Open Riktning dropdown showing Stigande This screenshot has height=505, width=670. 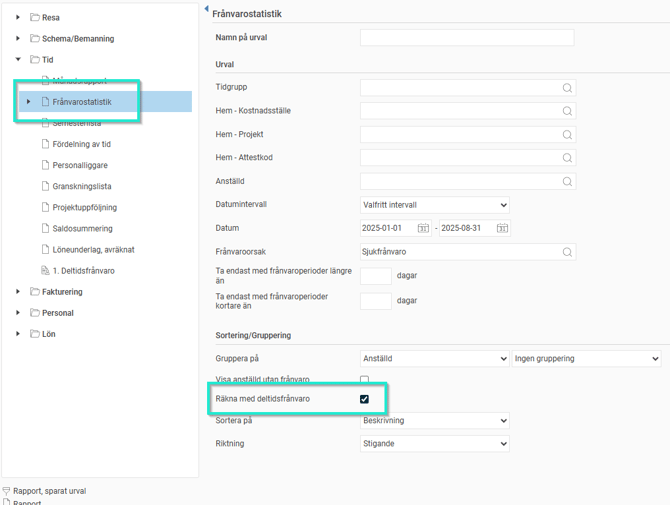click(x=434, y=444)
